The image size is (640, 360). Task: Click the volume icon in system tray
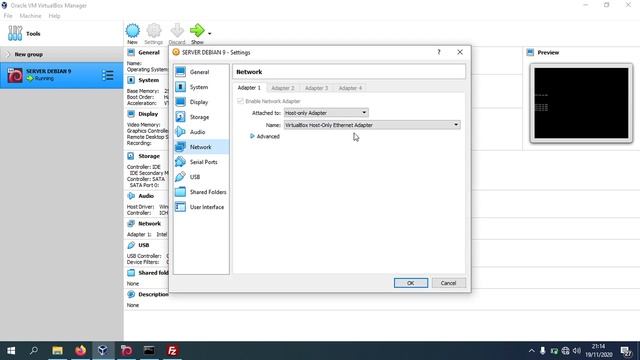[576, 351]
